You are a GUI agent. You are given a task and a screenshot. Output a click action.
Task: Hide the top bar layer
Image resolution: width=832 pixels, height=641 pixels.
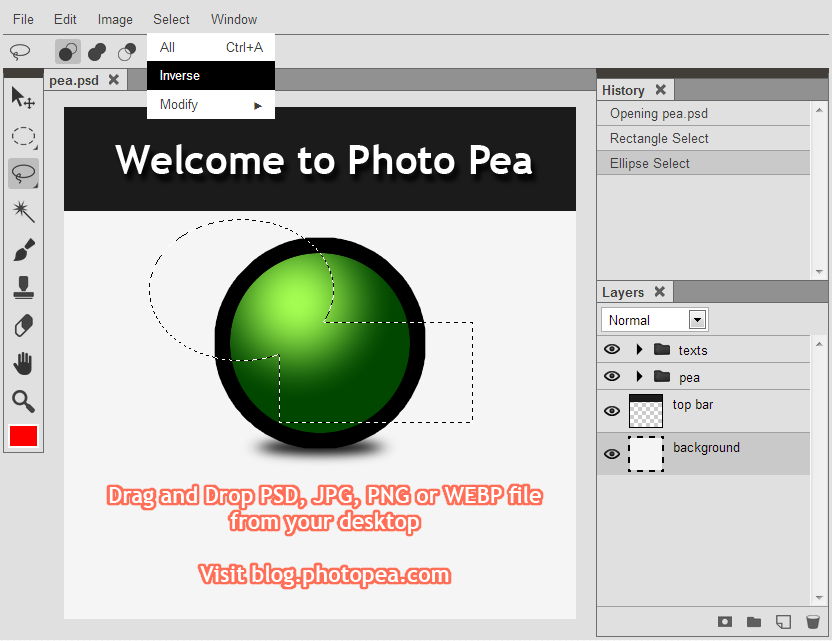tap(612, 411)
